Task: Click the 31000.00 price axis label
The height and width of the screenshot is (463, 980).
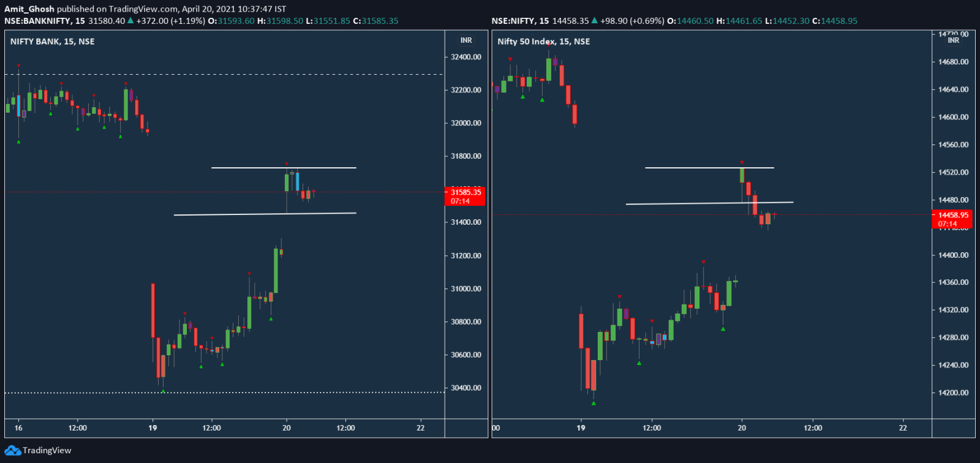Action: [x=466, y=288]
